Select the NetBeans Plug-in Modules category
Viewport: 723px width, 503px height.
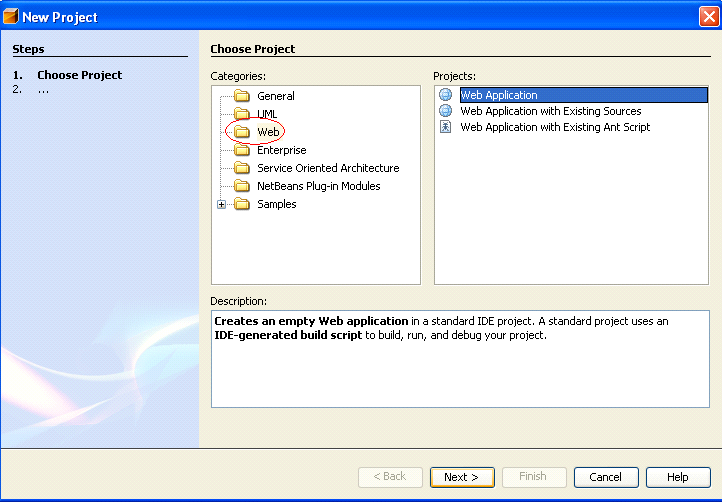(319, 186)
